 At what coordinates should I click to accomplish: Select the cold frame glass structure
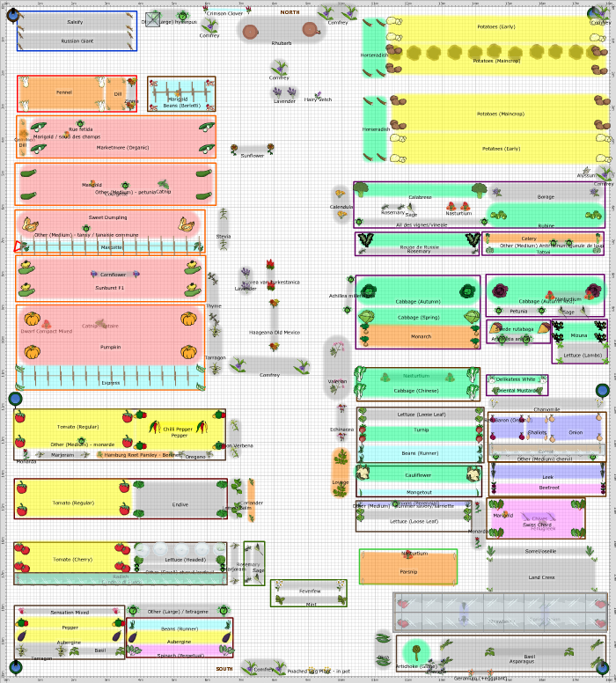coord(500,612)
